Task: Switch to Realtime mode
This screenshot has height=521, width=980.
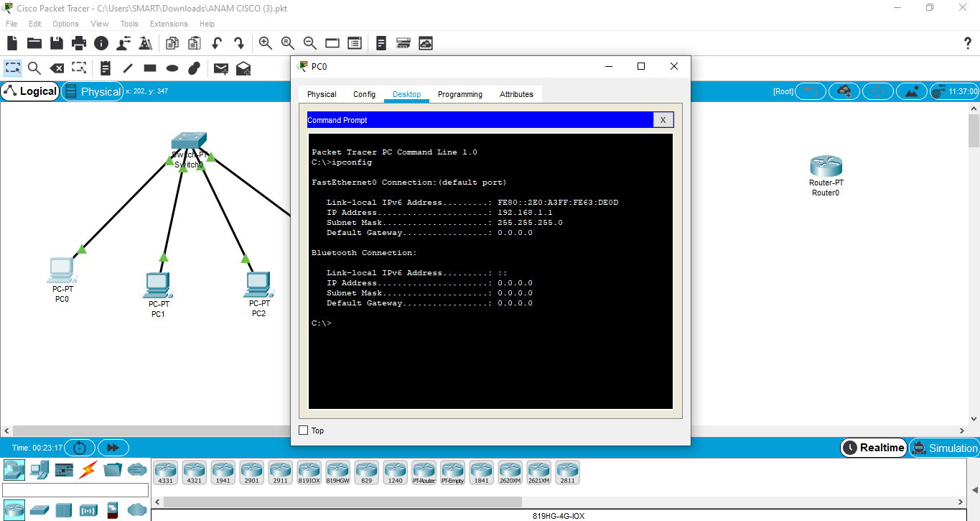Action: click(873, 448)
